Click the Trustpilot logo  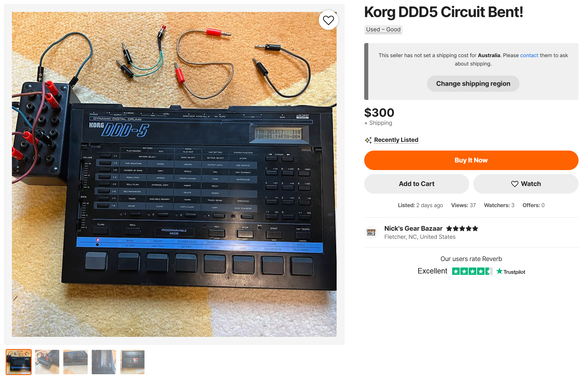[x=511, y=272]
